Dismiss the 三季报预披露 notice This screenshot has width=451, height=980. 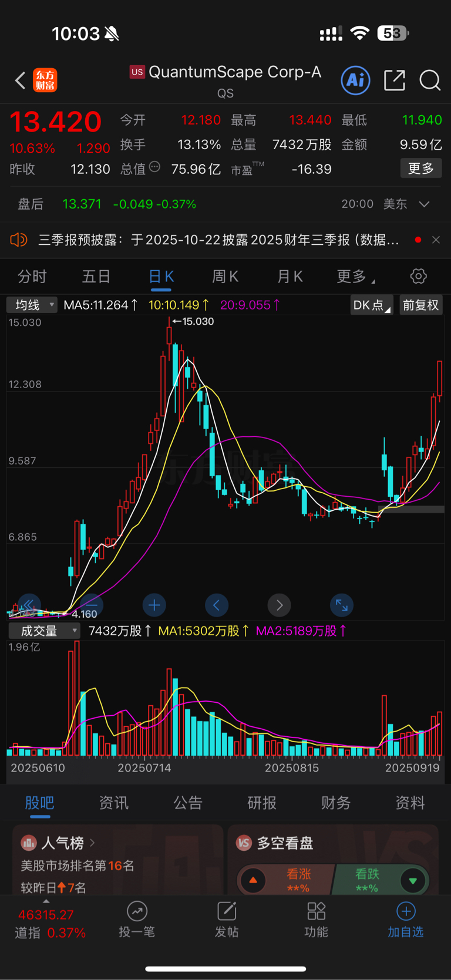[436, 240]
